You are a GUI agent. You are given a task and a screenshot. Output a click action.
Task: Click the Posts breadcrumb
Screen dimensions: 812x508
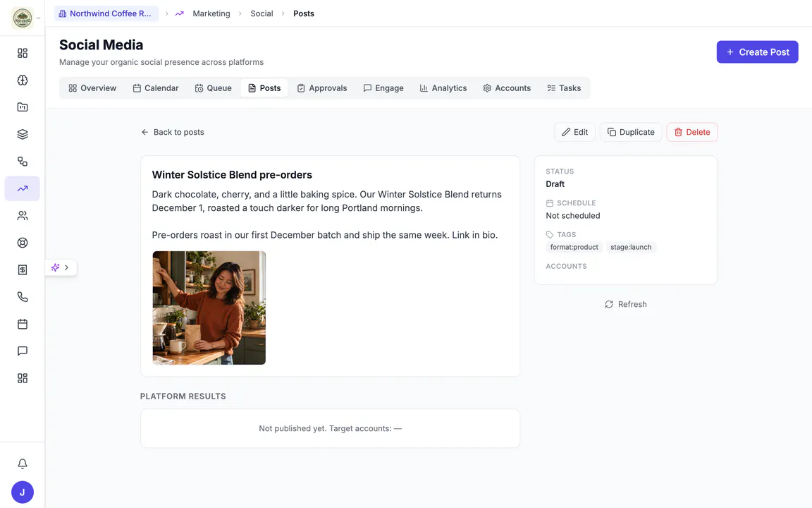(304, 13)
